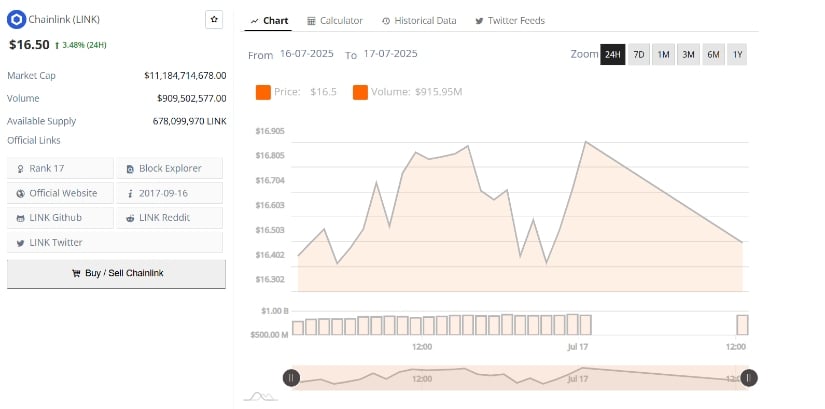Image resolution: width=825 pixels, height=409 pixels.
Task: Open the Block Explorer link
Action: coord(169,168)
